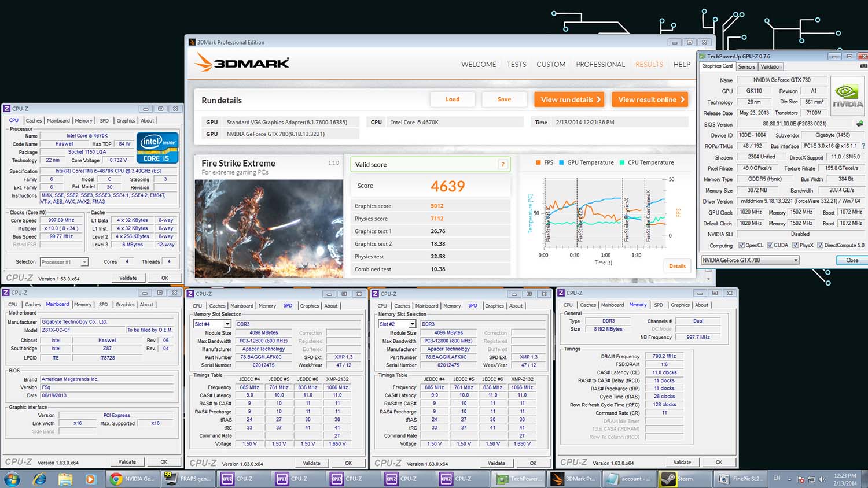Open Internet Explorer from the taskbar
The width and height of the screenshot is (868, 488).
39,479
